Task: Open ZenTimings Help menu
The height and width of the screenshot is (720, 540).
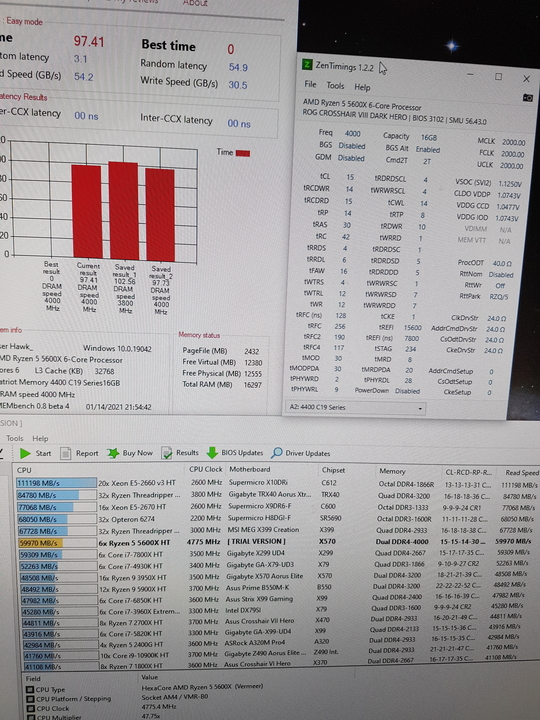Action: point(362,87)
